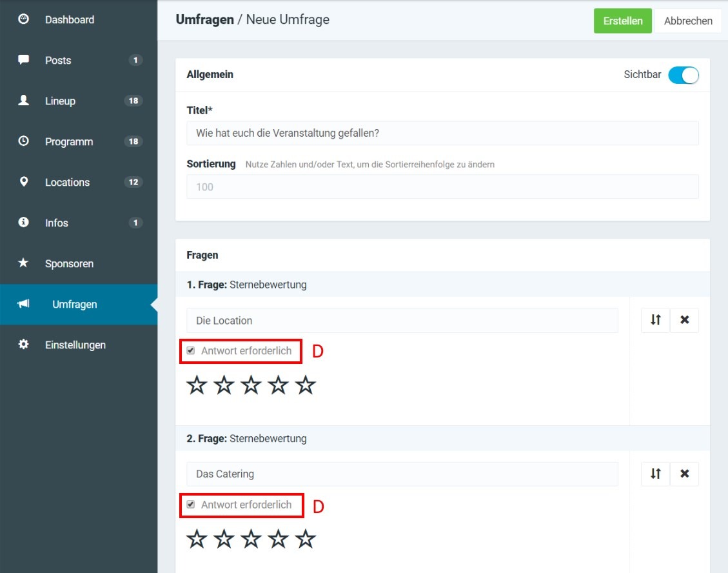Remove the Die Location question with X icon
Screen dimensions: 728x573
point(685,320)
